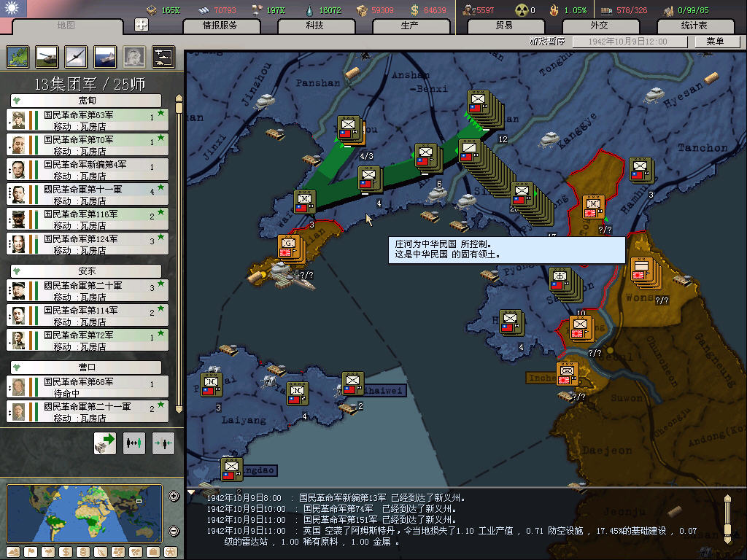Click the industrial capacity icon near 165K
Viewport: 747px width, 560px height.
(x=152, y=10)
